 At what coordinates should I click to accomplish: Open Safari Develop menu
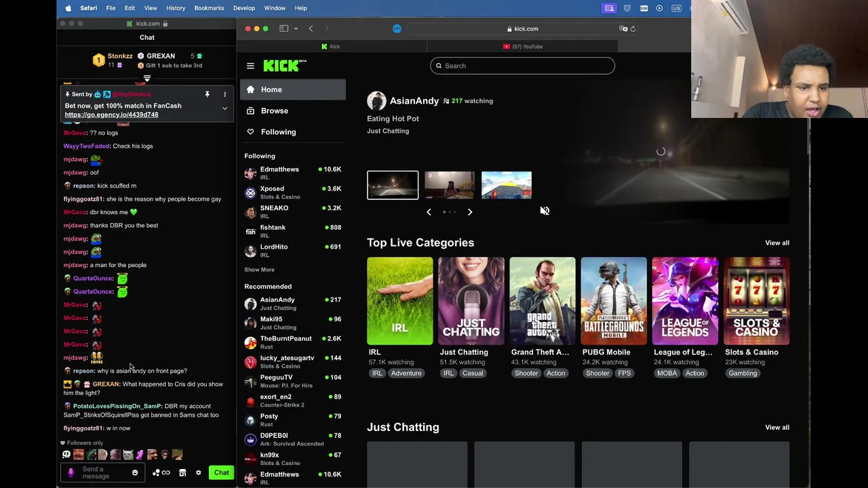pyautogui.click(x=244, y=8)
